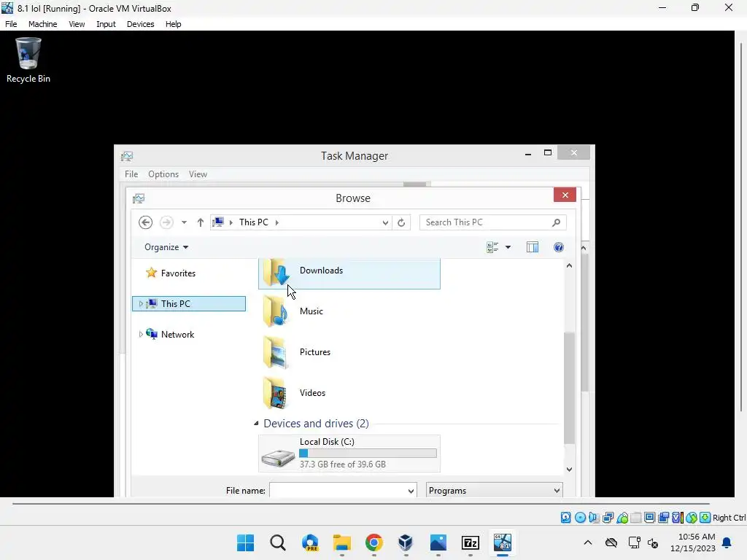The width and height of the screenshot is (747, 560).
Task: Change your view icon in Browse toolbar
Action: [x=492, y=247]
